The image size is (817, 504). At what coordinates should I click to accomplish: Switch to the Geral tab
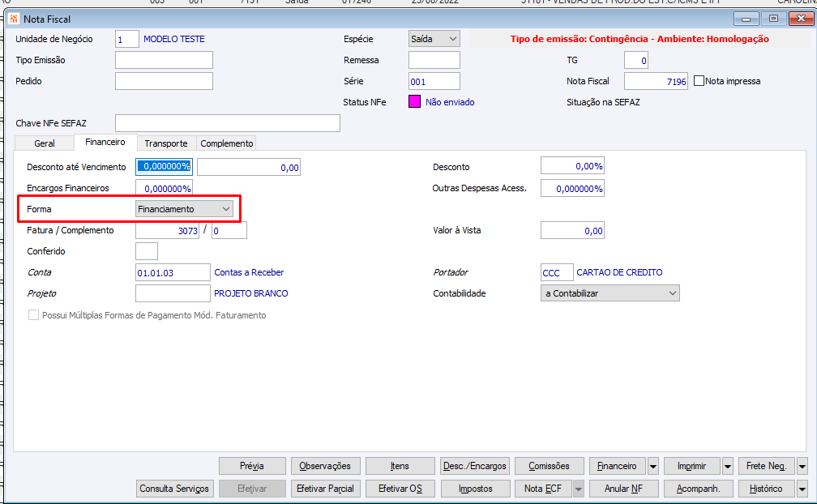[45, 143]
